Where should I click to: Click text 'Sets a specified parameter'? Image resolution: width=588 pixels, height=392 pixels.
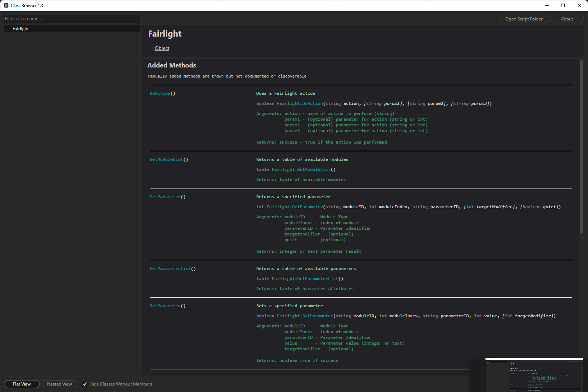[289, 306]
